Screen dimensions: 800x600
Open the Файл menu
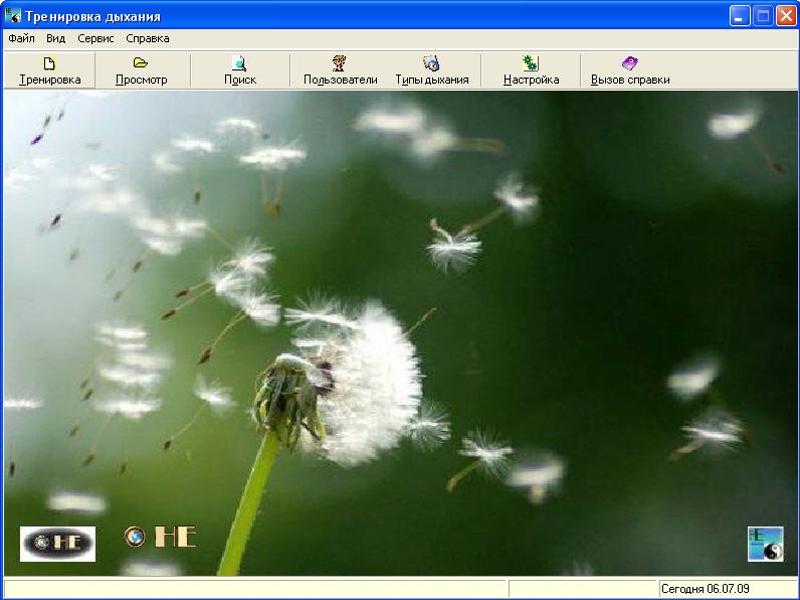21,38
